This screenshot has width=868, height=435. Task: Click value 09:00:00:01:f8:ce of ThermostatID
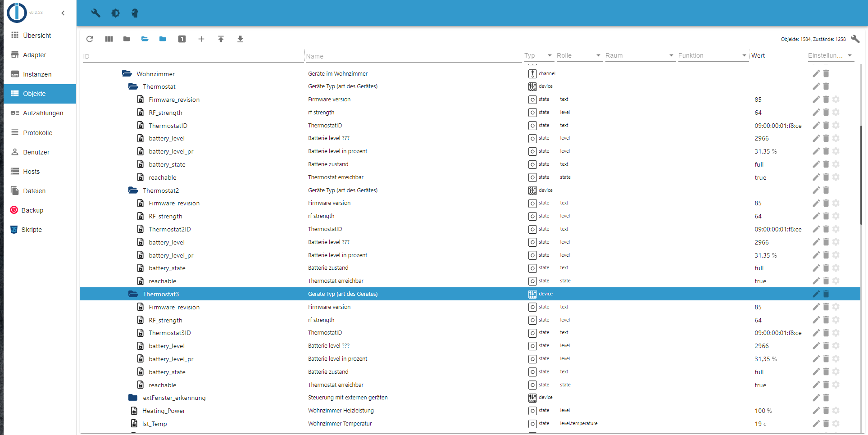point(778,126)
